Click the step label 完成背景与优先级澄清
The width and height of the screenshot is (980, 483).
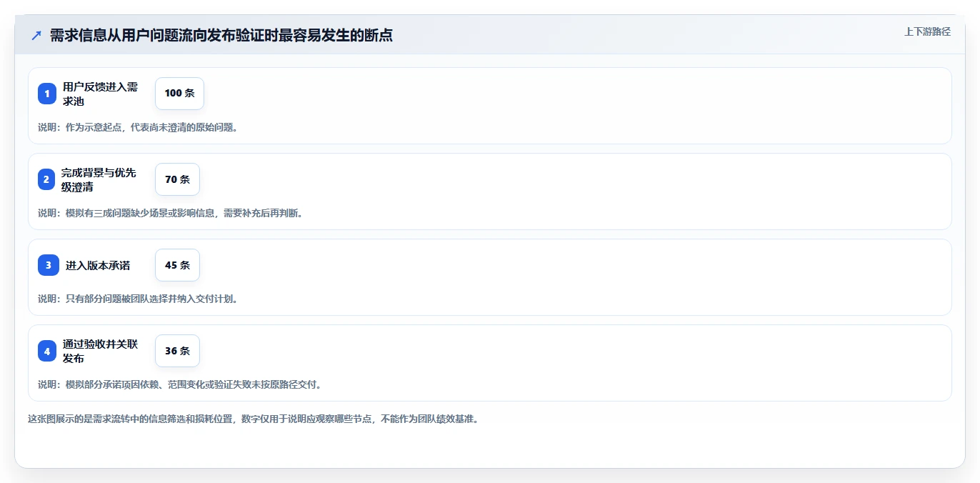tap(99, 179)
